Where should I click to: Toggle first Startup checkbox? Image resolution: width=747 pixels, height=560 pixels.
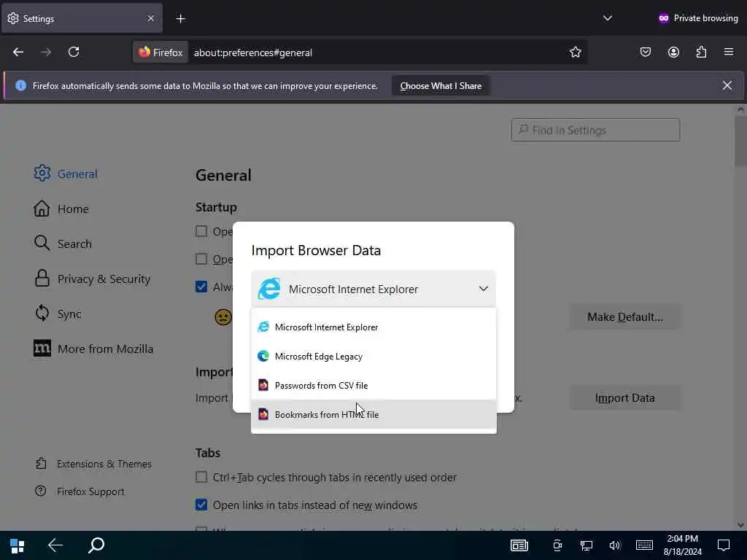(x=201, y=231)
